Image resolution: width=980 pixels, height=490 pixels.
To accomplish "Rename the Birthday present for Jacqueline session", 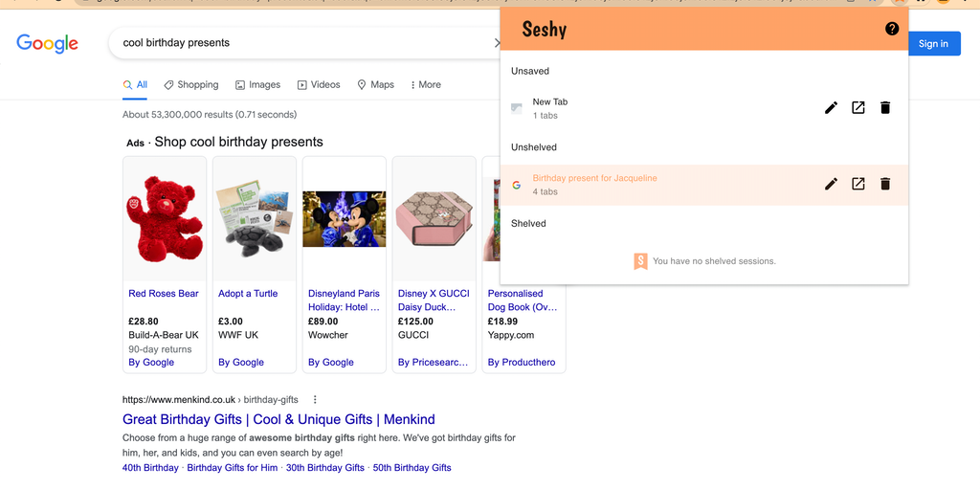I will pos(831,184).
